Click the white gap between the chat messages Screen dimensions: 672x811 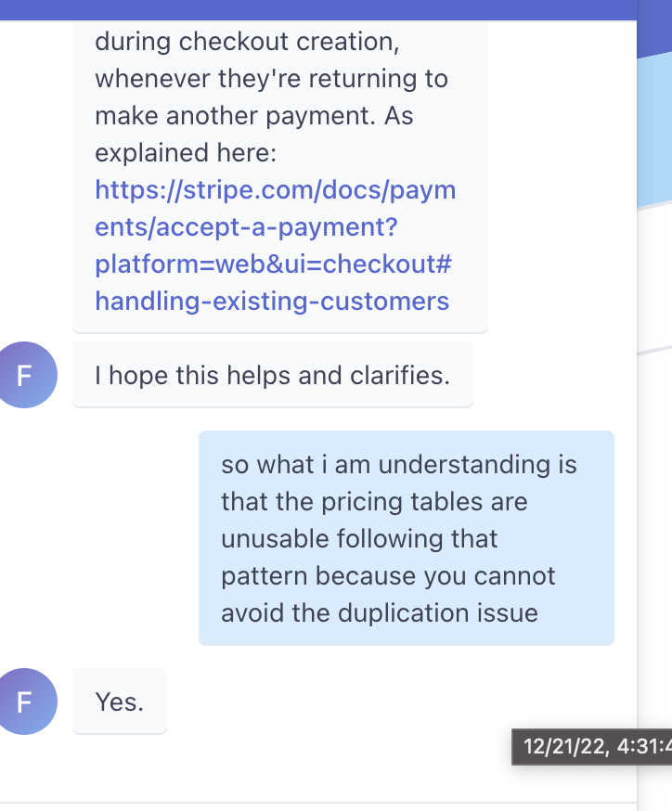[325, 418]
